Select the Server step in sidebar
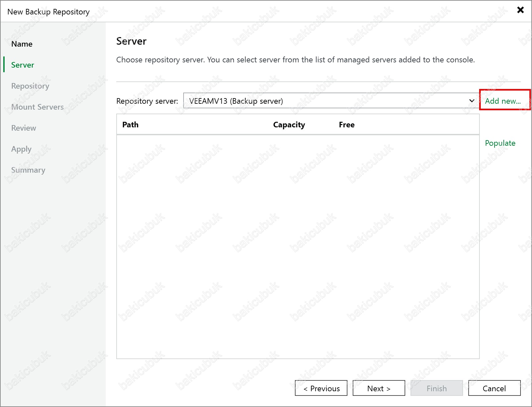532x407 pixels. 22,65
